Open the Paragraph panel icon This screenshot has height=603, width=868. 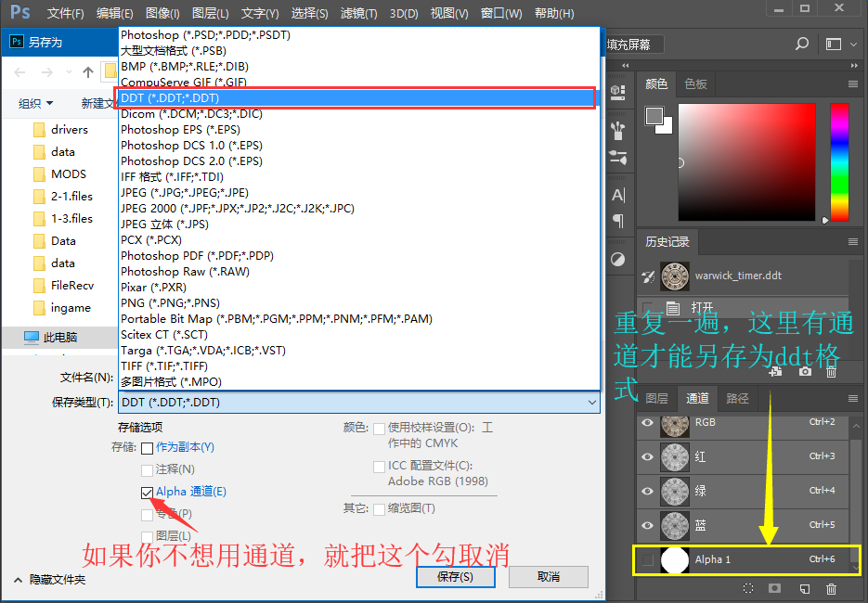click(618, 221)
